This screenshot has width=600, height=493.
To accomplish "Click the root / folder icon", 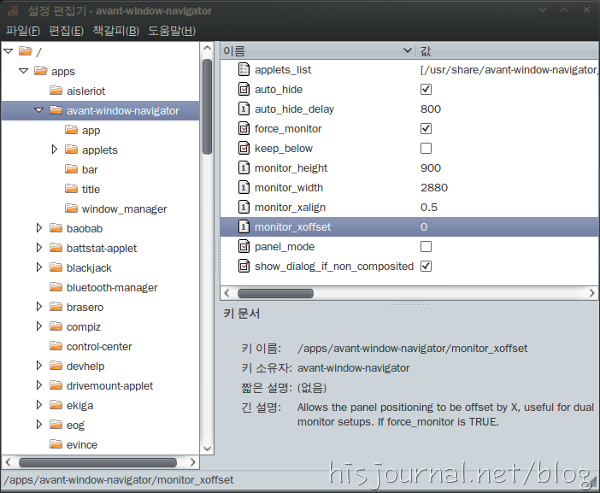I will [x=26, y=51].
